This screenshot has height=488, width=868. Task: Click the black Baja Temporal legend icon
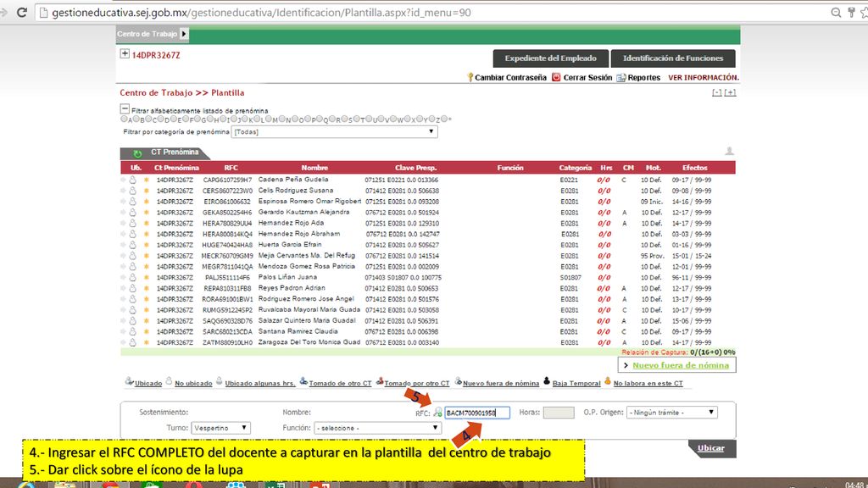547,380
